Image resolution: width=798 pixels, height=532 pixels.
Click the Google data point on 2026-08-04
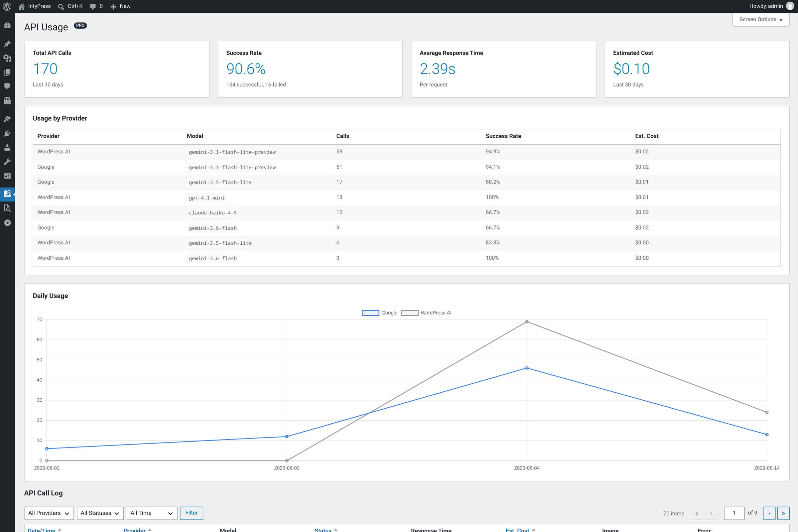click(x=527, y=368)
